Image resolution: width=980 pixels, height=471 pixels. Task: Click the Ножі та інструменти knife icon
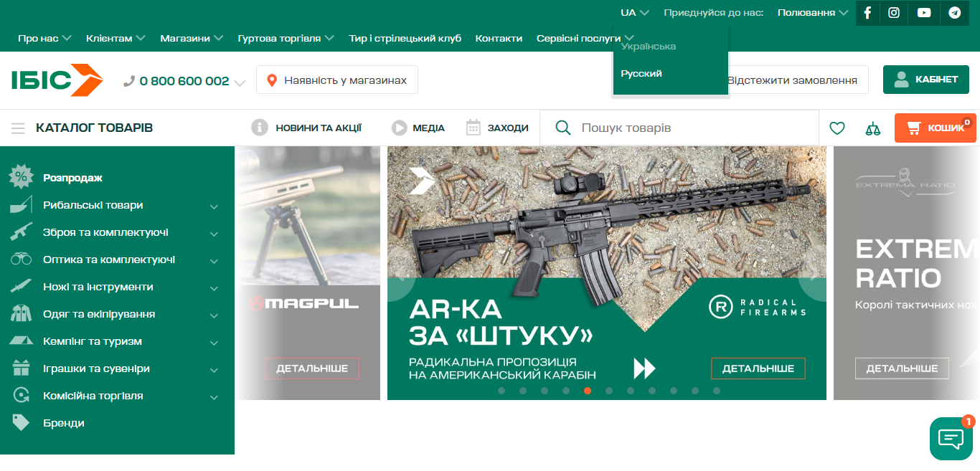pyautogui.click(x=21, y=287)
